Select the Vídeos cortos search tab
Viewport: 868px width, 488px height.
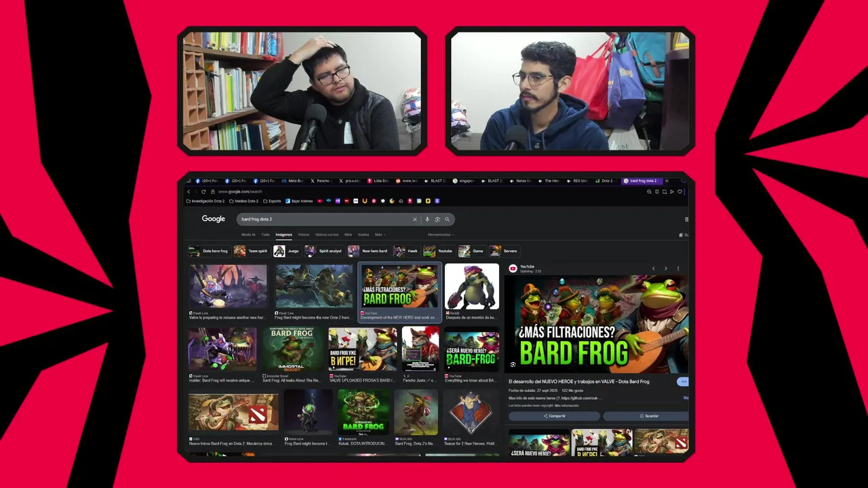click(x=327, y=235)
